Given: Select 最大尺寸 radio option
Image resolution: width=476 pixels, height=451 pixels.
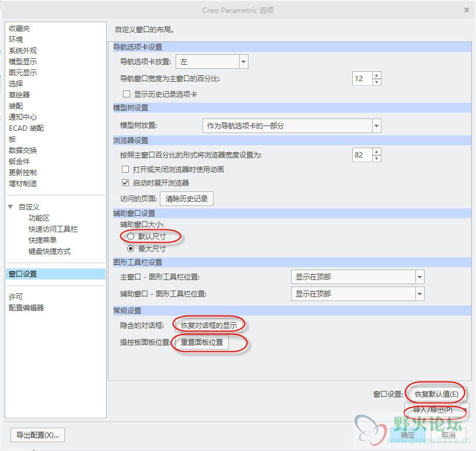Looking at the screenshot, I should [x=131, y=249].
